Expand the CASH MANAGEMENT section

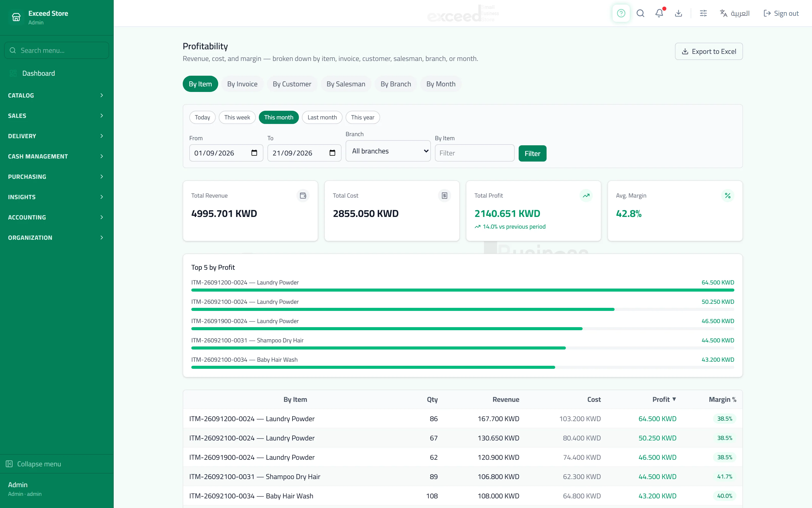[56, 156]
